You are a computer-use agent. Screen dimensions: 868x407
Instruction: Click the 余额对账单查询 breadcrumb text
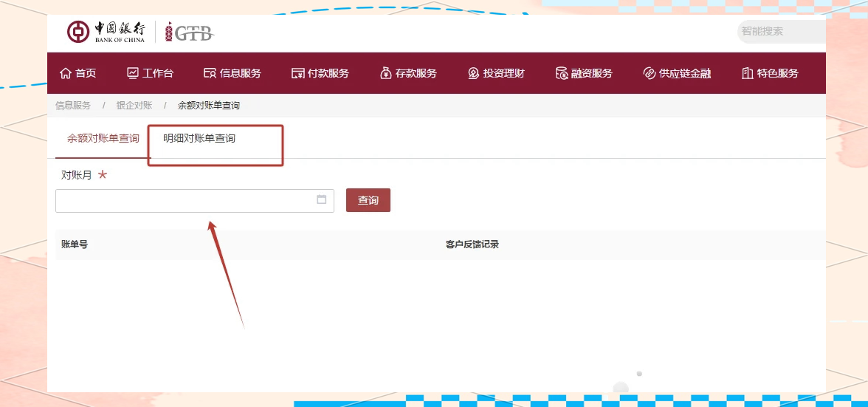(209, 105)
